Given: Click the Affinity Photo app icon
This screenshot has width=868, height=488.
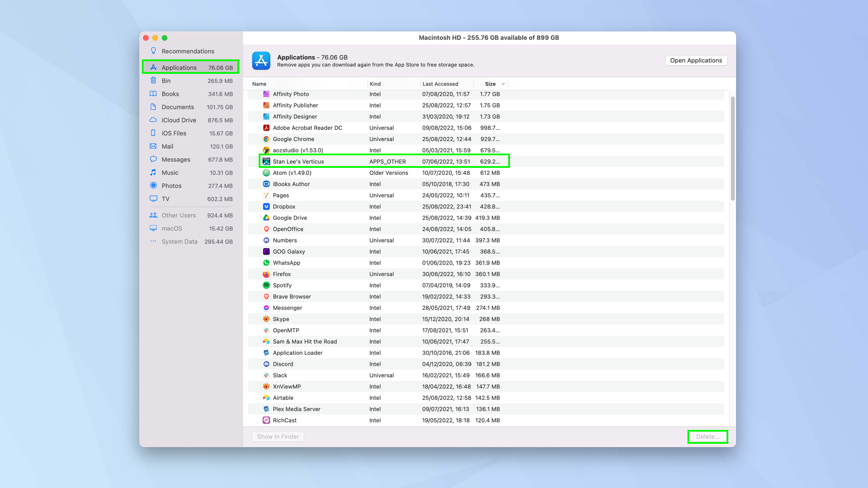Looking at the screenshot, I should coord(266,94).
